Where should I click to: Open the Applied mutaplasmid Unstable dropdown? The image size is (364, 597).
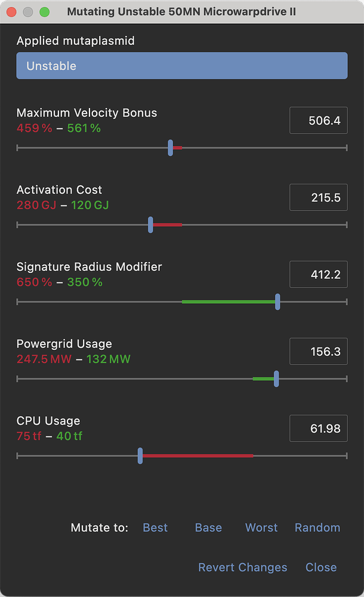coord(181,66)
